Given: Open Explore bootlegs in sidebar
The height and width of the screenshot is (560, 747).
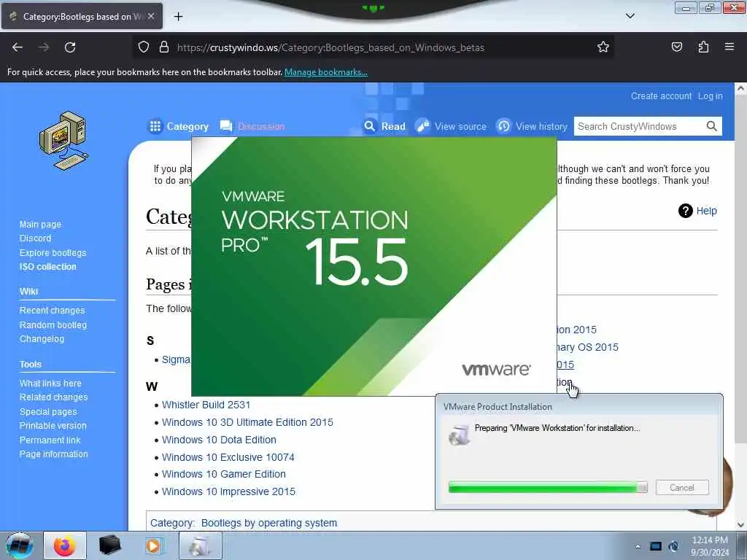Looking at the screenshot, I should click(x=53, y=253).
